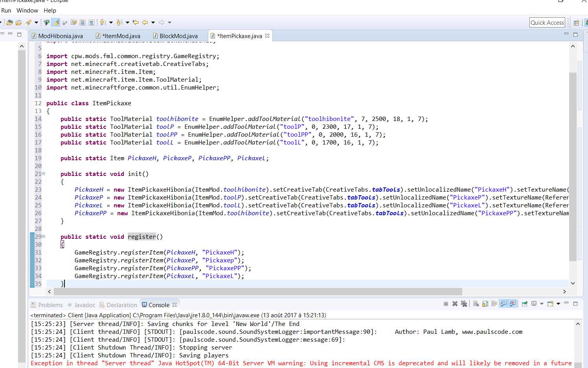
Task: Click editor horizontal scroll right arrow
Action: click(x=564, y=292)
